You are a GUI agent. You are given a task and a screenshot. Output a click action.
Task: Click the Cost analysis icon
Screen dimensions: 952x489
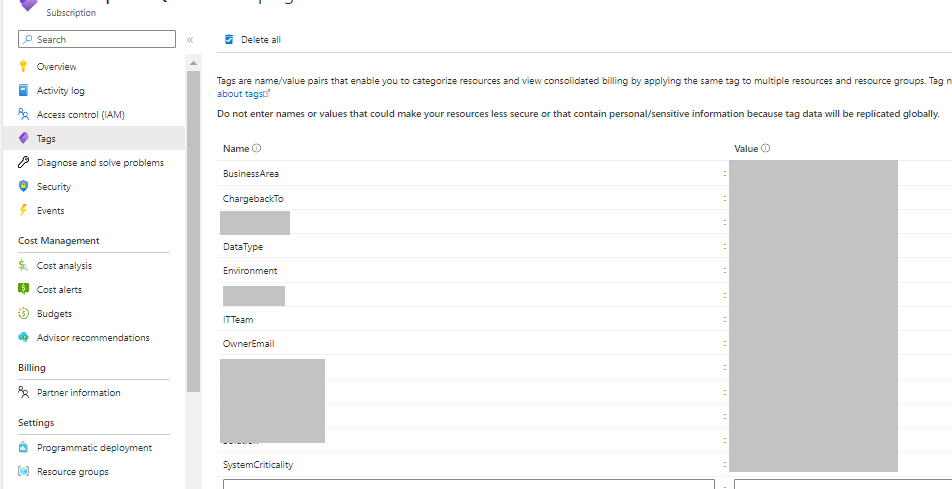[24, 266]
